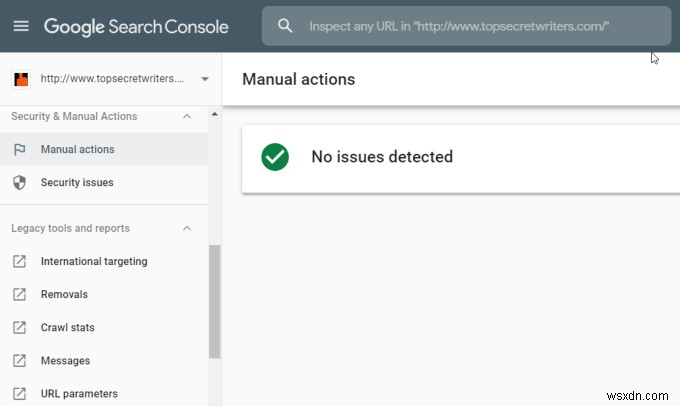Click the Google Search Console logo
This screenshot has width=680, height=406.
pyautogui.click(x=136, y=27)
